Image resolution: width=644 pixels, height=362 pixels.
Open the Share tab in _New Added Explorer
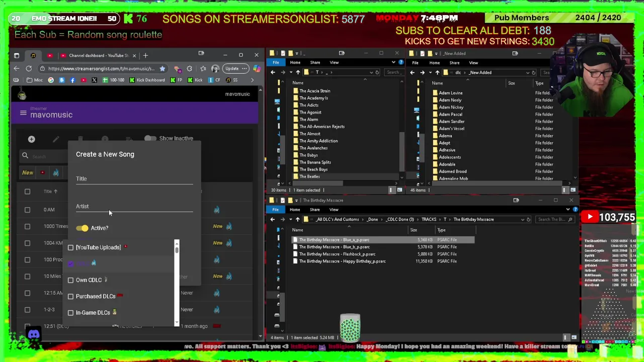click(454, 63)
